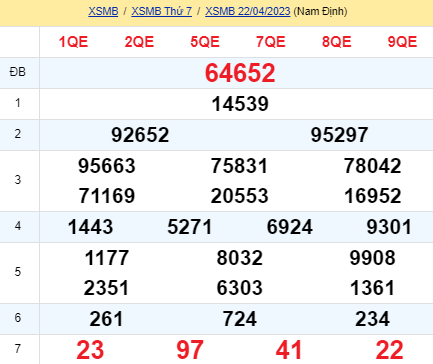Viewport: 433px width, 364px height.
Task: Click fourth prize number 1443
Action: click(90, 227)
